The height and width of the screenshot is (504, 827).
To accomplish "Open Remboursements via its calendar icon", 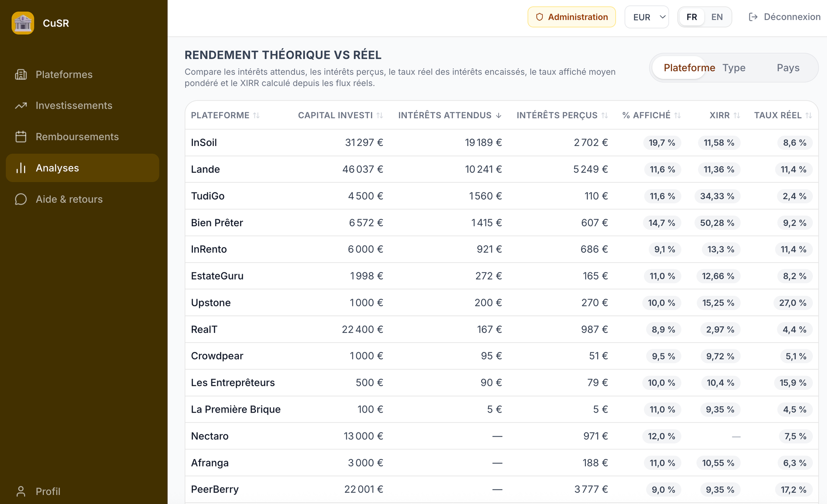I will [x=21, y=136].
